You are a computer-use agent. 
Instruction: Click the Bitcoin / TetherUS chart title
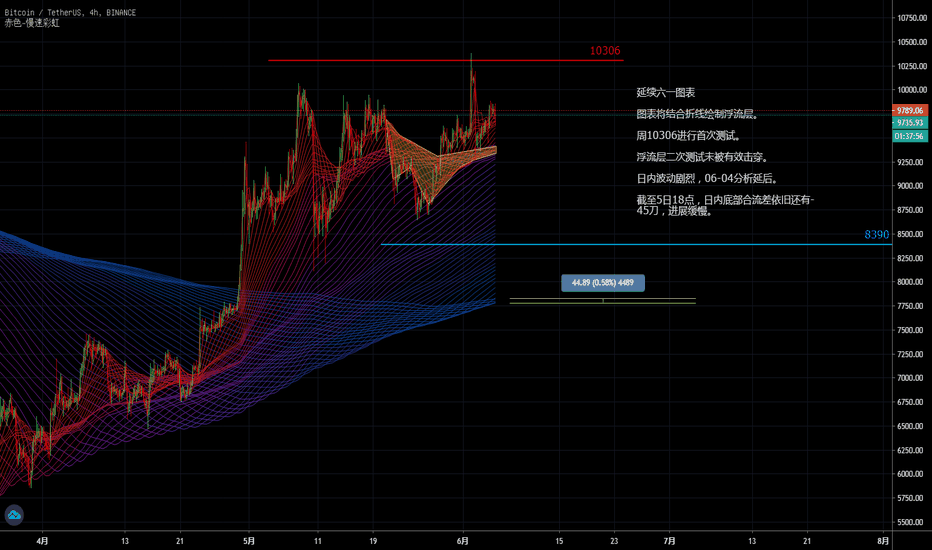tap(70, 12)
